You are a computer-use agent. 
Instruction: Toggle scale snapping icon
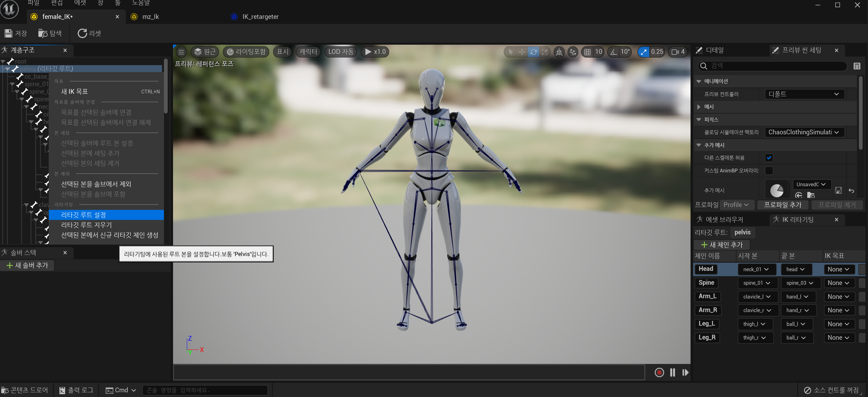point(643,52)
